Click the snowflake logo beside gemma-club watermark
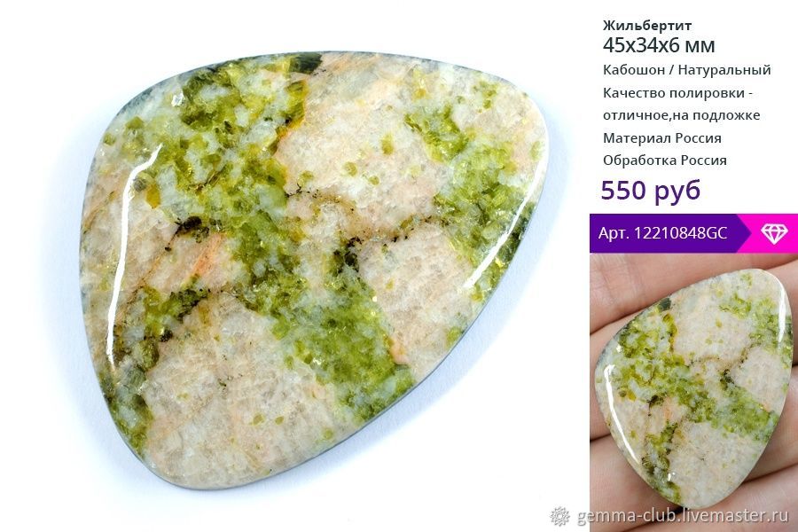The image size is (798, 532). click(559, 516)
